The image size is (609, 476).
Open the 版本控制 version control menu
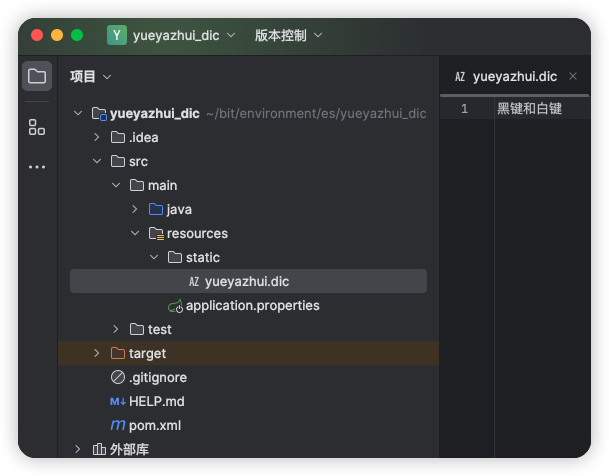(x=288, y=35)
